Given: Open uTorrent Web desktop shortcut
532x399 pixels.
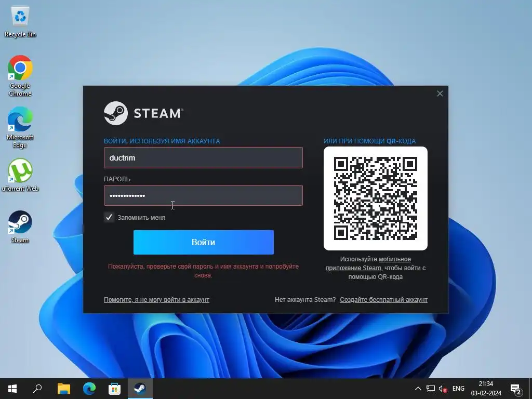Looking at the screenshot, I should tap(20, 175).
